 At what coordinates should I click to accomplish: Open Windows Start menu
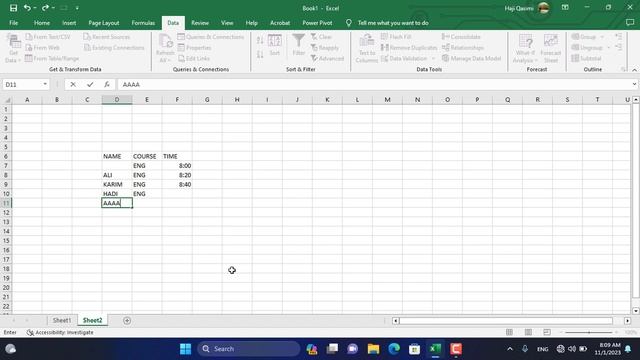point(185,349)
